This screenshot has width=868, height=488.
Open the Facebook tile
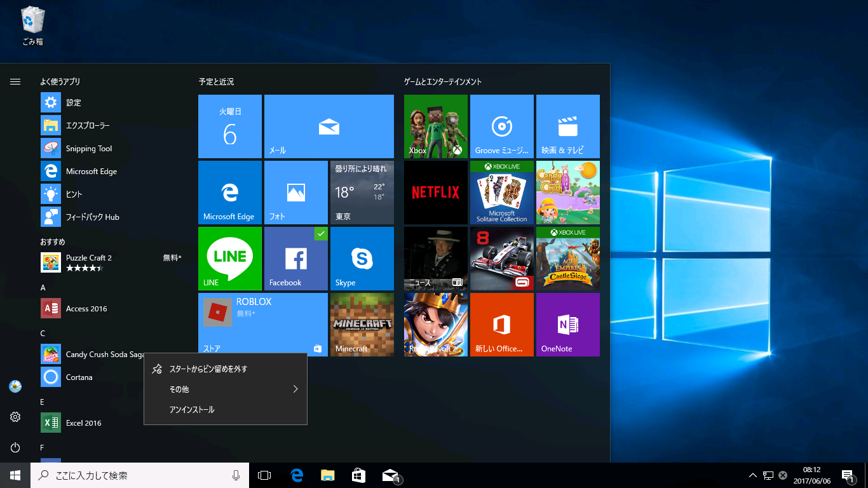click(x=295, y=258)
